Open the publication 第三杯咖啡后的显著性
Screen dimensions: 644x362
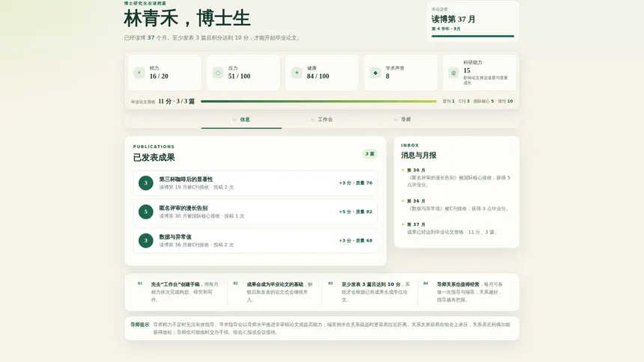click(x=255, y=183)
